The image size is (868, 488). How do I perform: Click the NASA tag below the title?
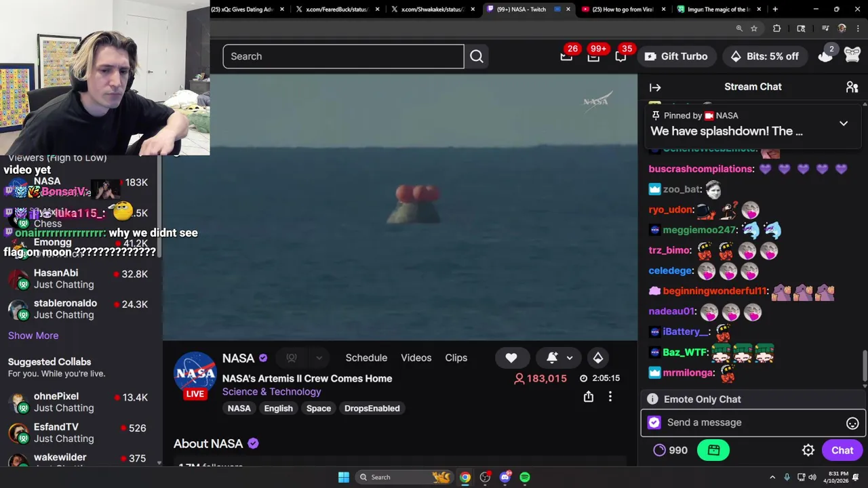click(x=239, y=408)
